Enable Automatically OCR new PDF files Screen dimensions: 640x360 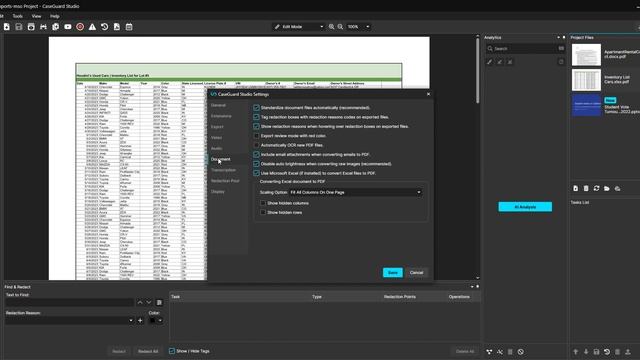[256, 145]
